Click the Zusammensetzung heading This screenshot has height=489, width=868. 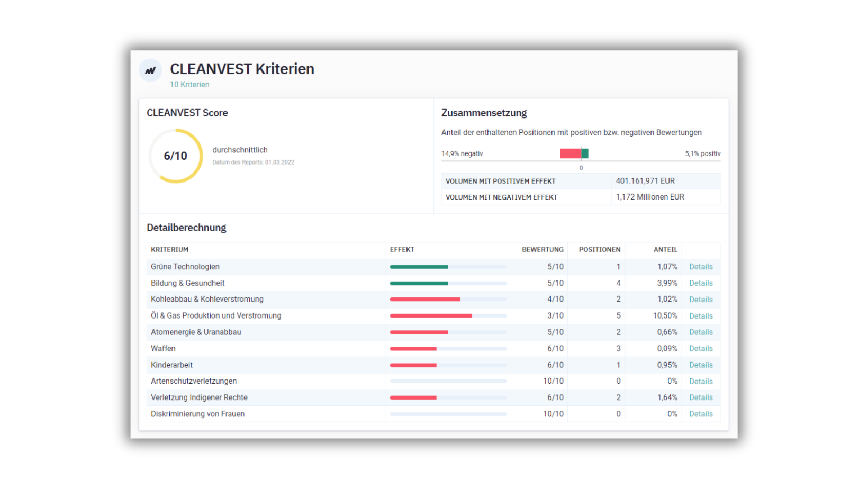coord(484,113)
